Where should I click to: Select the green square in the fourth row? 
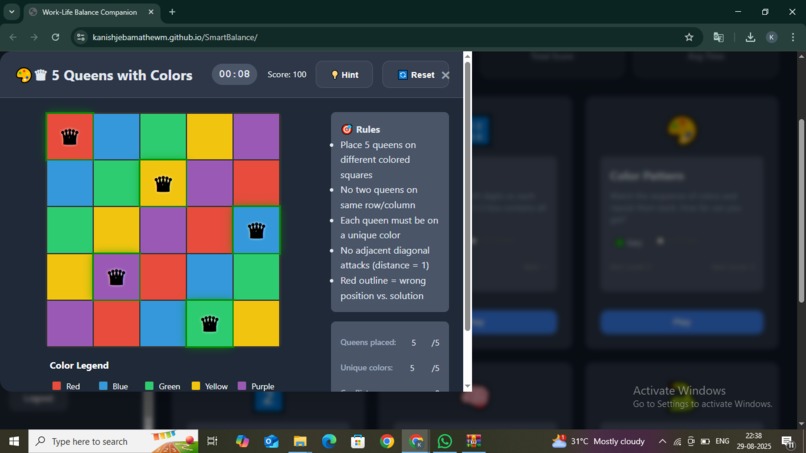257,277
